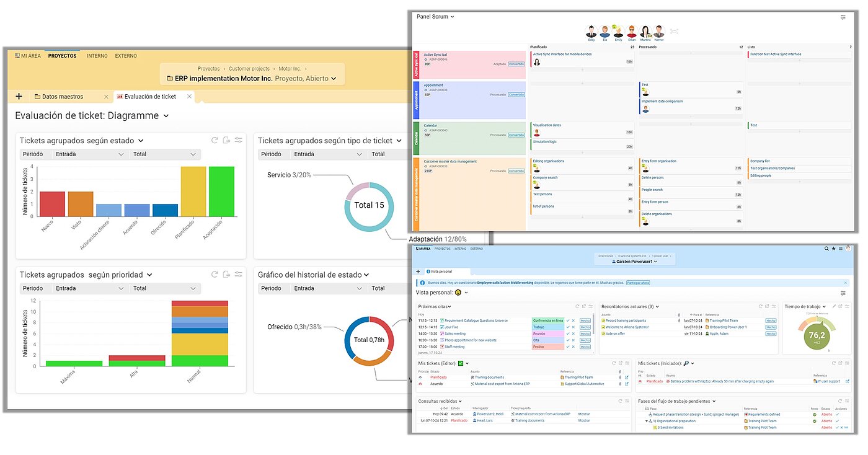This screenshot has height=455, width=868.
Task: Open the Gráfico del historial de estado dropdown
Action: click(x=366, y=275)
